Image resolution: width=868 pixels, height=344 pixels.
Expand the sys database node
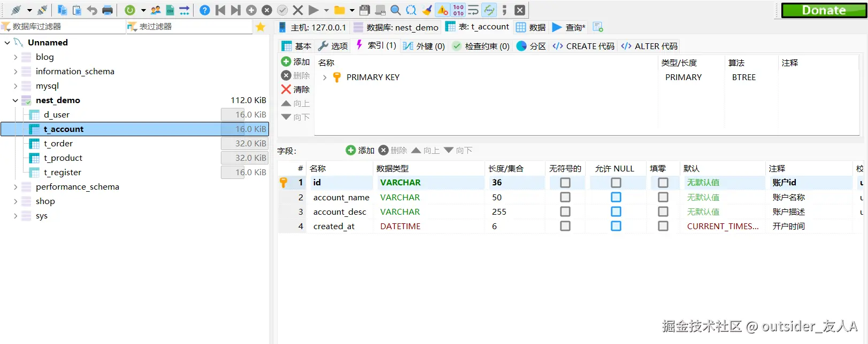tap(16, 216)
